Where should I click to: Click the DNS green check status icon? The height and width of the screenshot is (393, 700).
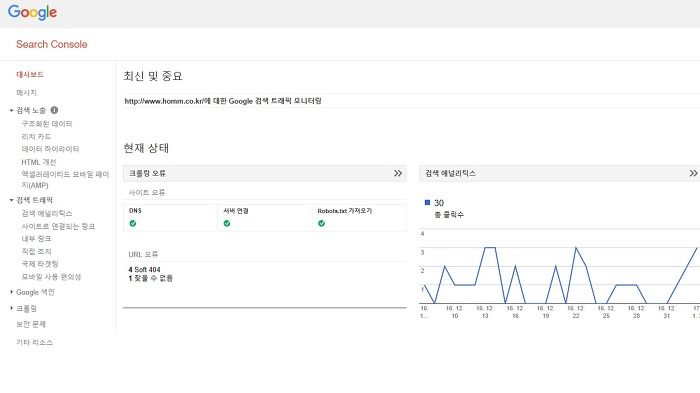(x=133, y=223)
